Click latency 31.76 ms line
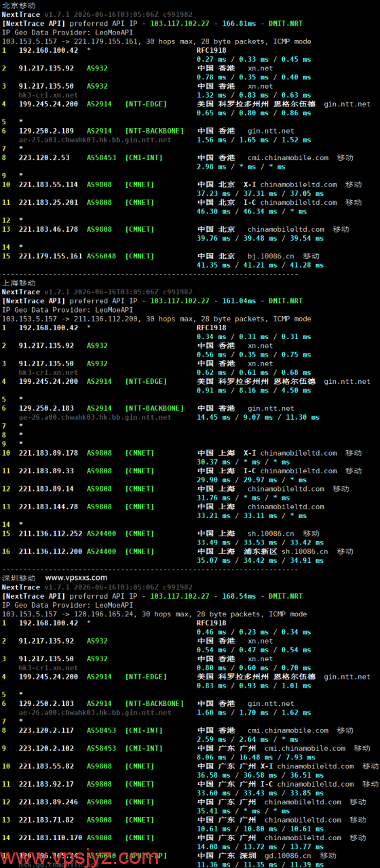Screen dimensions: 380x868 pyautogui.click(x=244, y=497)
